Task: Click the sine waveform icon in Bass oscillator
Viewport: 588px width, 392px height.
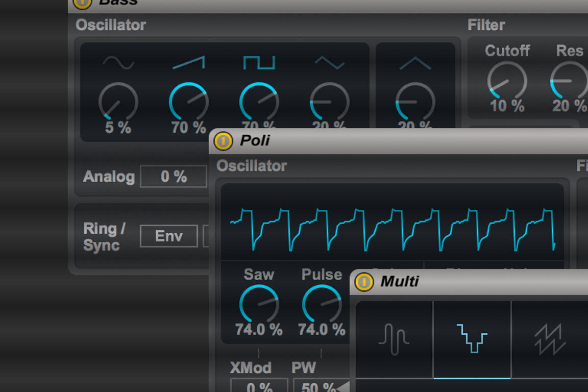Action: [118, 63]
